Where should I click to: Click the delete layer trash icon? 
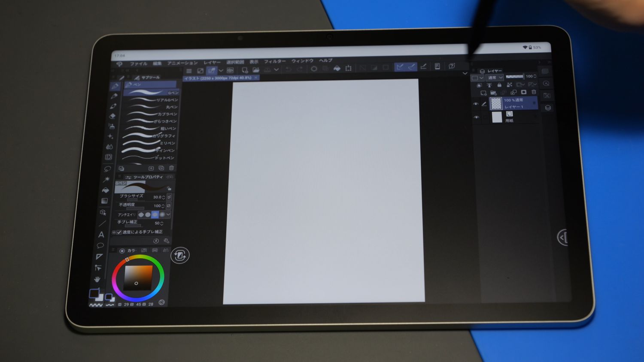coord(534,92)
